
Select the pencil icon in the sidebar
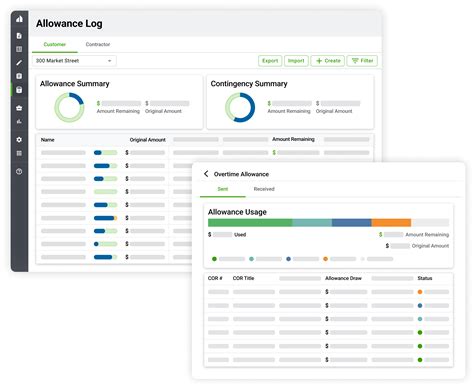point(19,63)
